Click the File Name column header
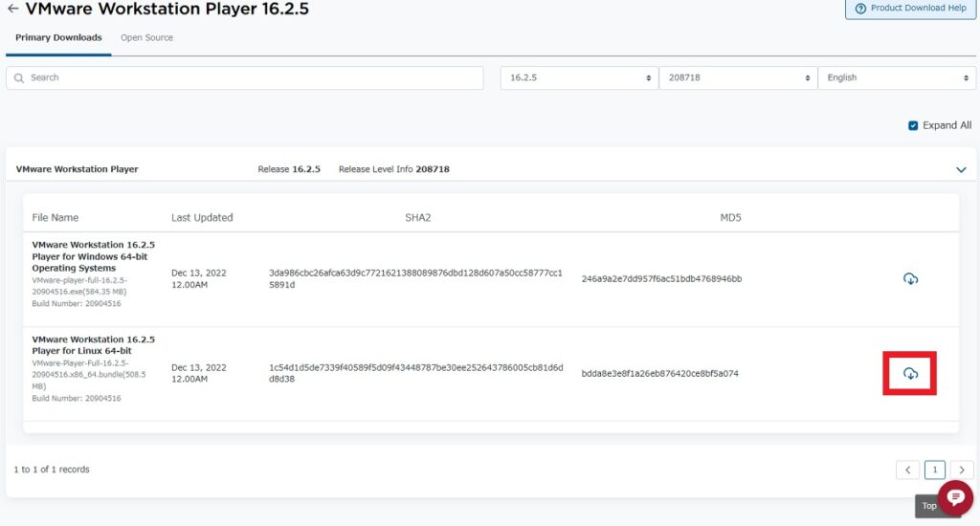 point(55,217)
